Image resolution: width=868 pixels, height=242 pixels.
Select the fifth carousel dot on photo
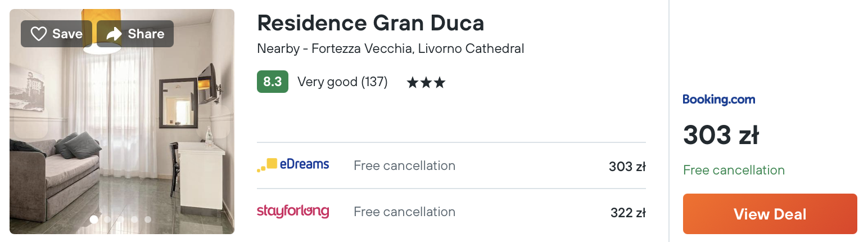[x=148, y=219]
